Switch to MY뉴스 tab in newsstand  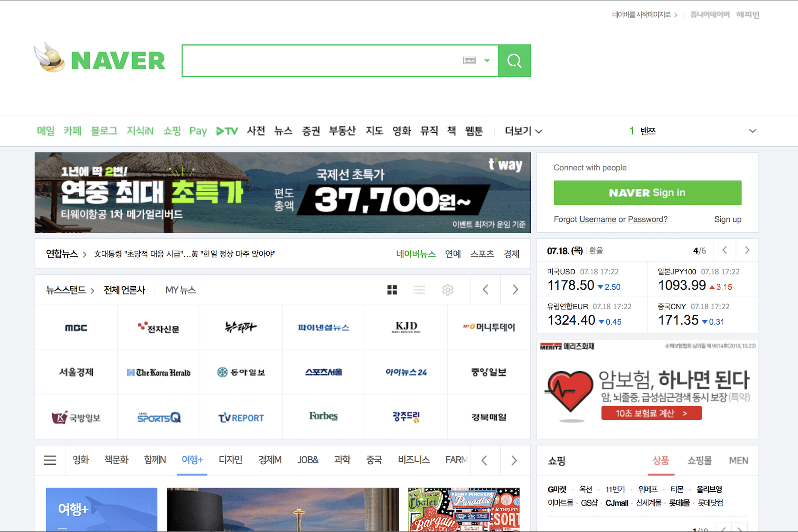tap(180, 290)
